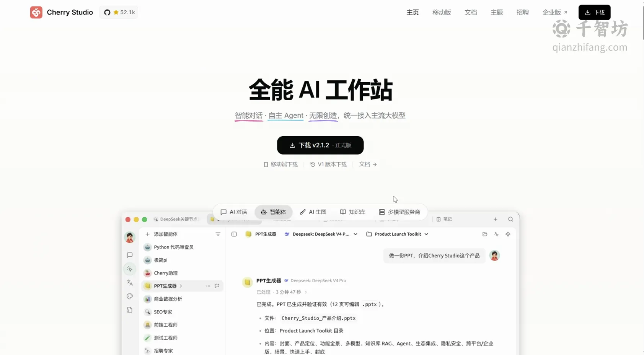Select the agents sparkle icon in sidebar
Viewport: 644px width, 355px height.
(130, 269)
